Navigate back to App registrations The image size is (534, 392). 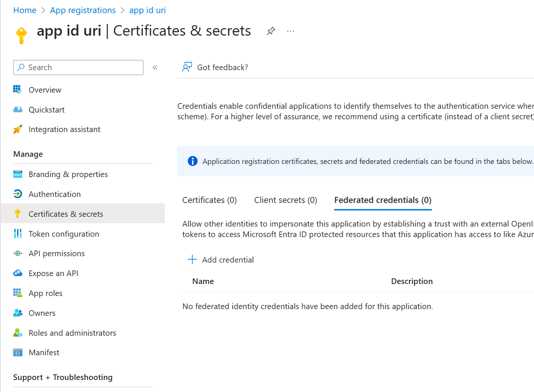[83, 10]
